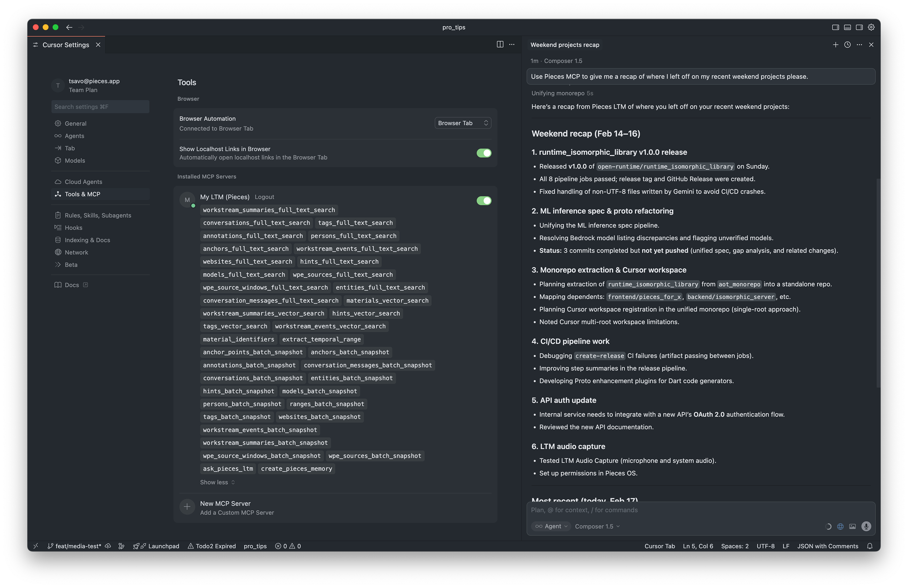Viewport: 908px width, 588px height.
Task: Switch to the Cursor Settings tab
Action: [x=65, y=45]
